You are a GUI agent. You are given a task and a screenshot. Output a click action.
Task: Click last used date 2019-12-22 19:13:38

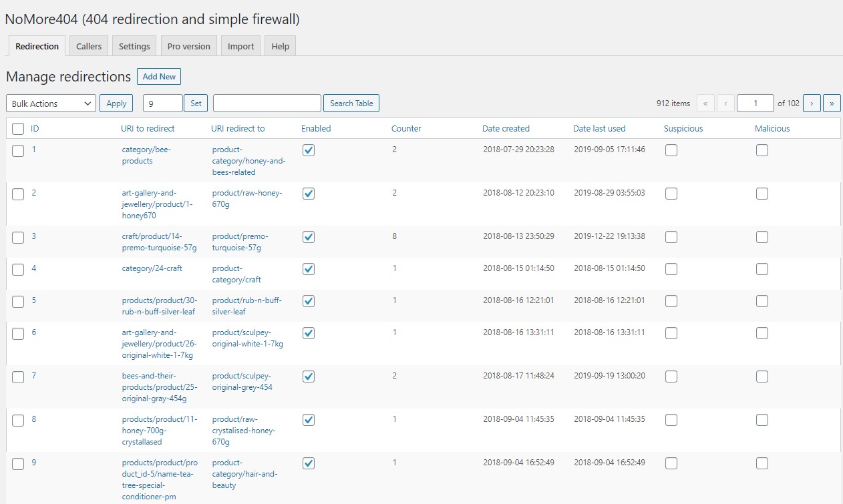point(610,236)
